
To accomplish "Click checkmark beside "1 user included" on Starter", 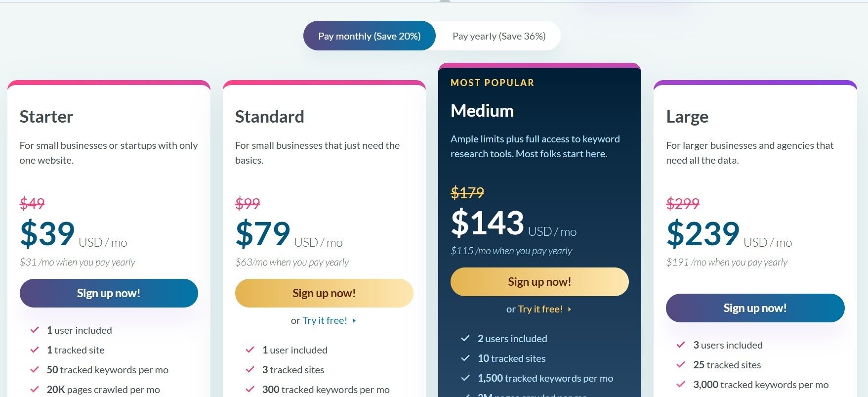I will point(34,330).
